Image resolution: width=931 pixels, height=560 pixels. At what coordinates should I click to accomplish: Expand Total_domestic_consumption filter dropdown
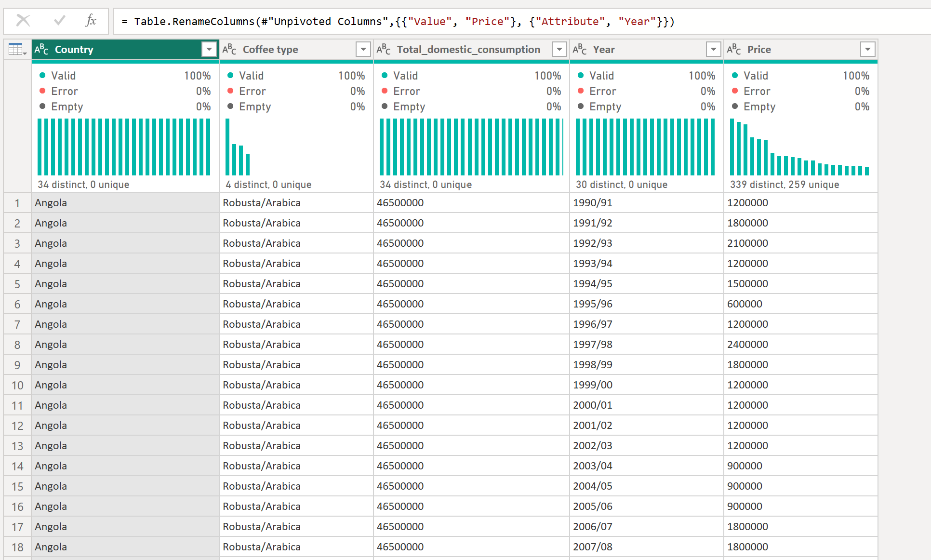point(559,49)
